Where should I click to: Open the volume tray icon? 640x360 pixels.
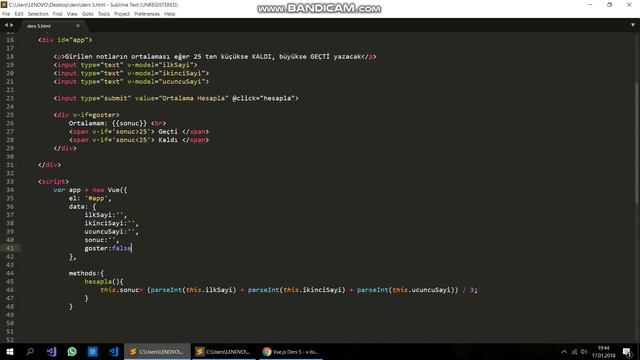point(584,352)
